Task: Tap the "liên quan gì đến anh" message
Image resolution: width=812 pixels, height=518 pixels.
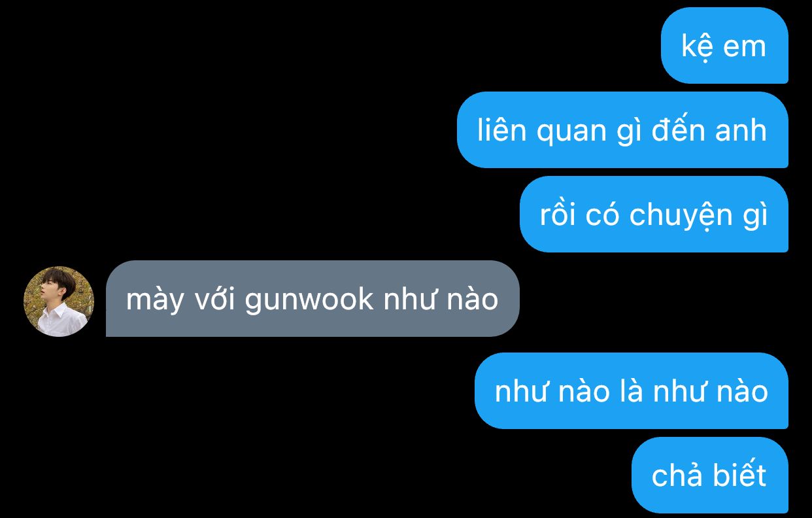Action: tap(622, 130)
